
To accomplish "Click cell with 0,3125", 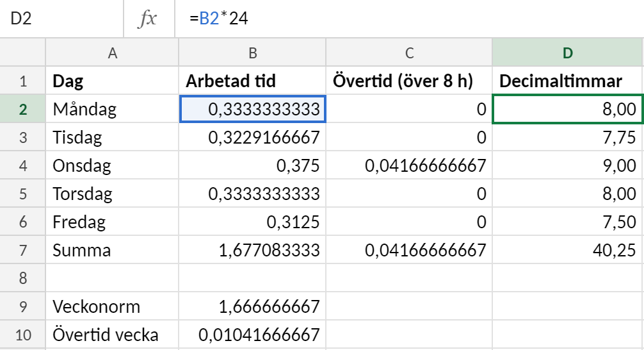I will click(253, 222).
